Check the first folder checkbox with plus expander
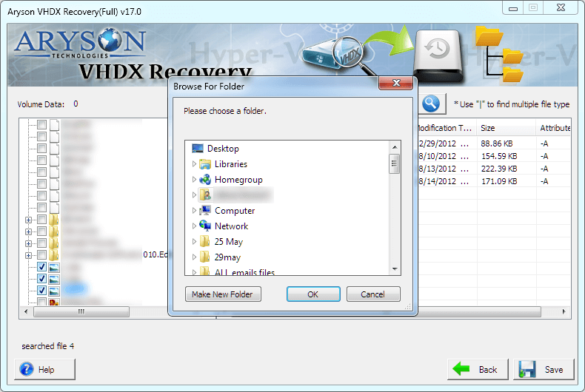 (x=41, y=220)
